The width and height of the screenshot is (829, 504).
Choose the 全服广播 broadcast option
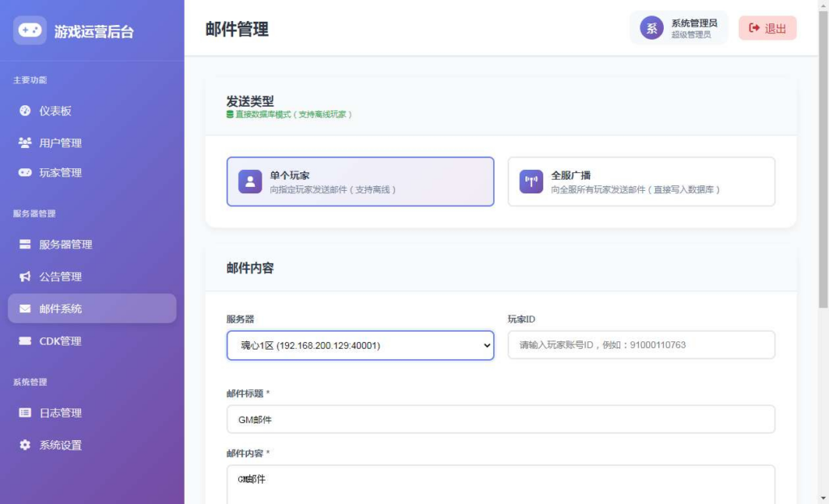coord(641,182)
